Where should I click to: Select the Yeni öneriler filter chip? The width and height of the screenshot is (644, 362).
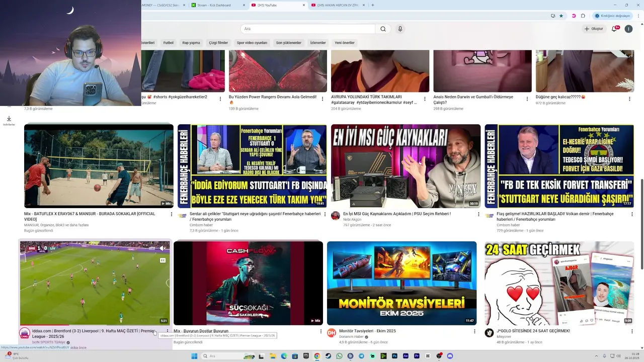click(345, 43)
